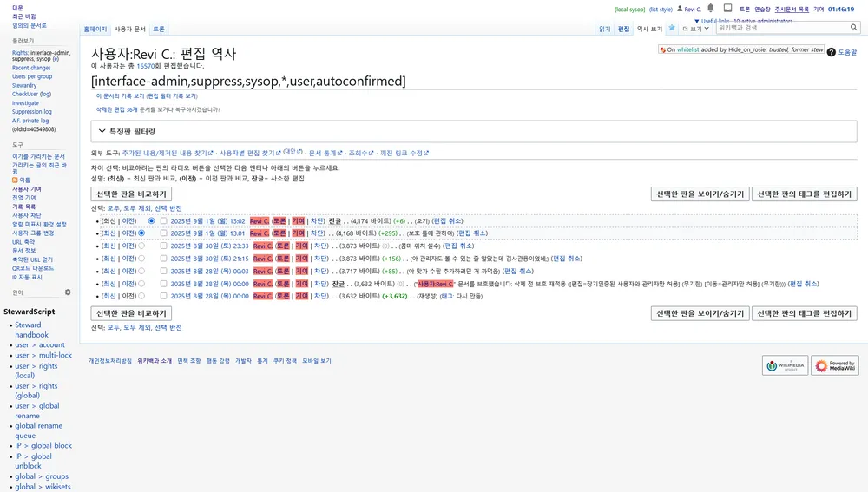Select radio for 8월 30일 21:15 revision

(x=141, y=259)
